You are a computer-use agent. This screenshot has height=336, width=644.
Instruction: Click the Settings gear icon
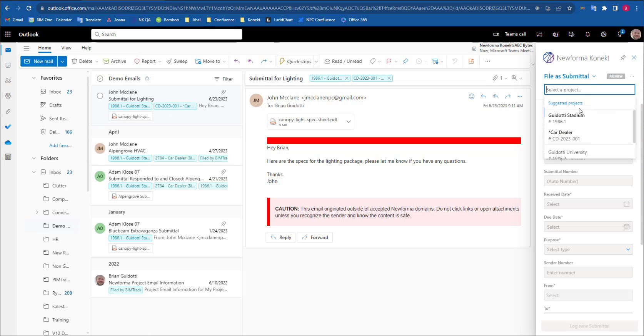pos(604,34)
